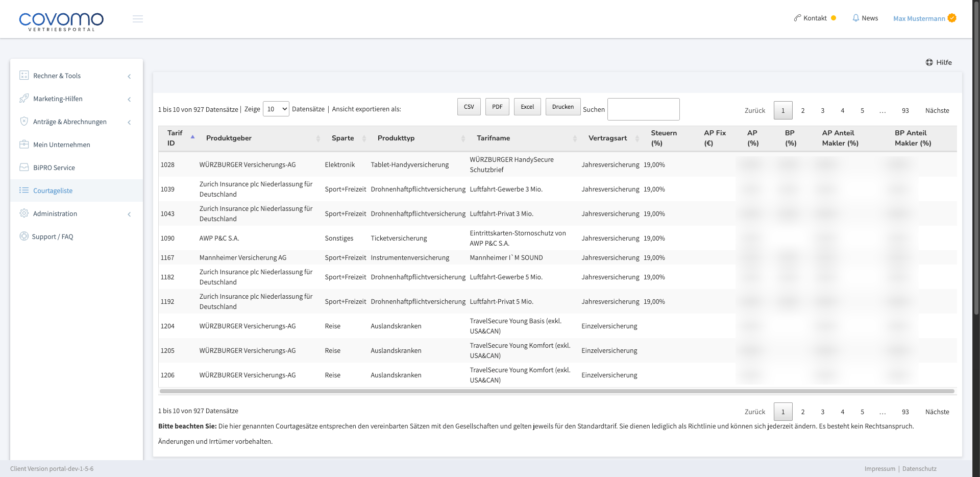
Task: Click the Marketing-Hilfen rocket icon
Action: tap(24, 99)
